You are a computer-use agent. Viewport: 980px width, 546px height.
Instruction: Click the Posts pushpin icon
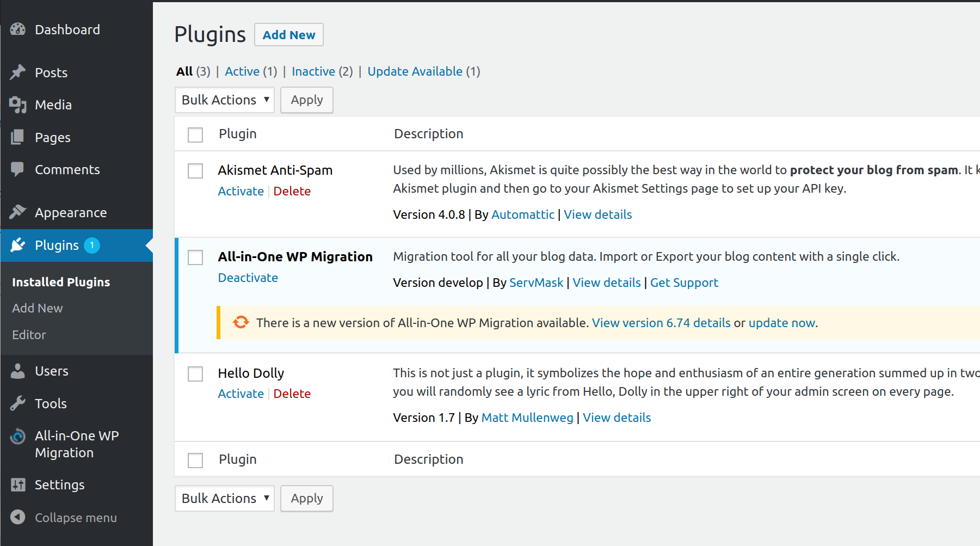(x=18, y=72)
